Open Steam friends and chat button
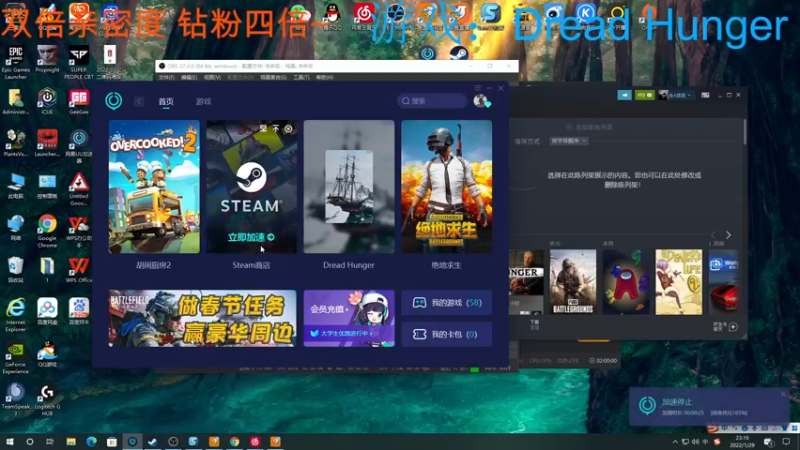This screenshot has height=450, width=800. click(724, 327)
